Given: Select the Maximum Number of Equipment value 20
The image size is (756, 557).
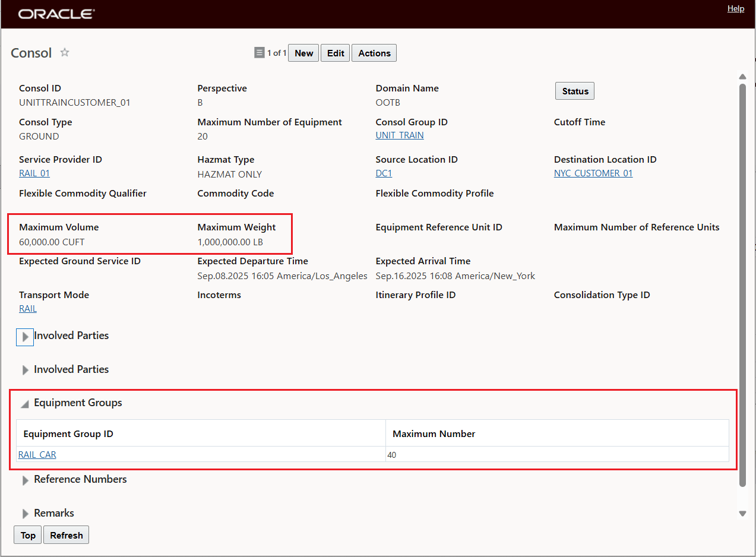Looking at the screenshot, I should (x=203, y=136).
